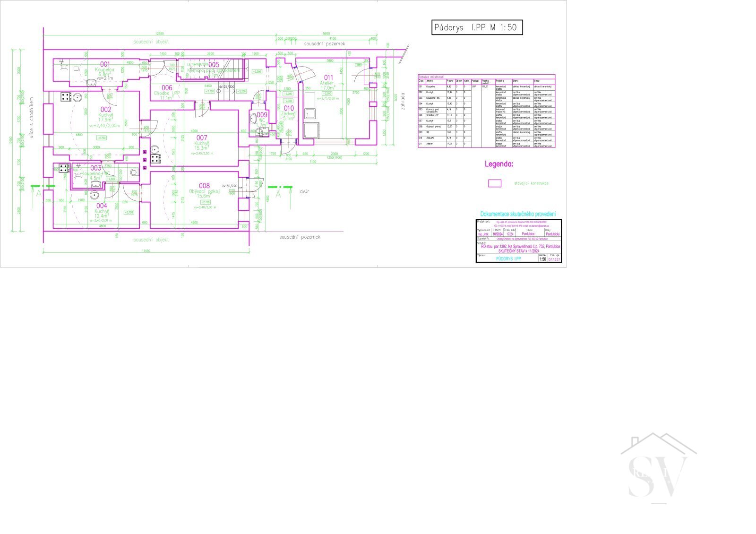Click the 'Legenda:' heading
756x534 pixels.
[498, 164]
